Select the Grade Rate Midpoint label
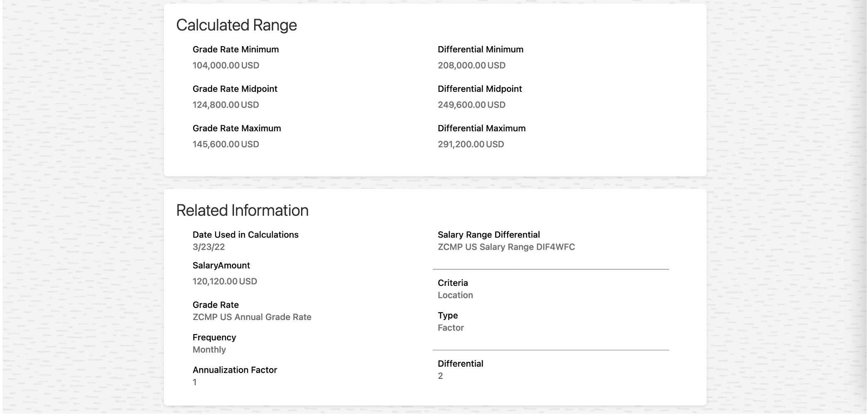 [x=235, y=89]
